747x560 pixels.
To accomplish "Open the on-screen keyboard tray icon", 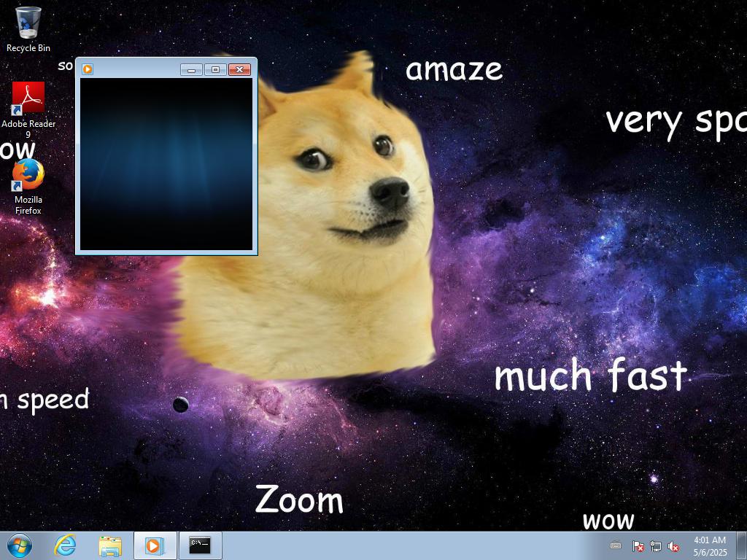I will (616, 545).
